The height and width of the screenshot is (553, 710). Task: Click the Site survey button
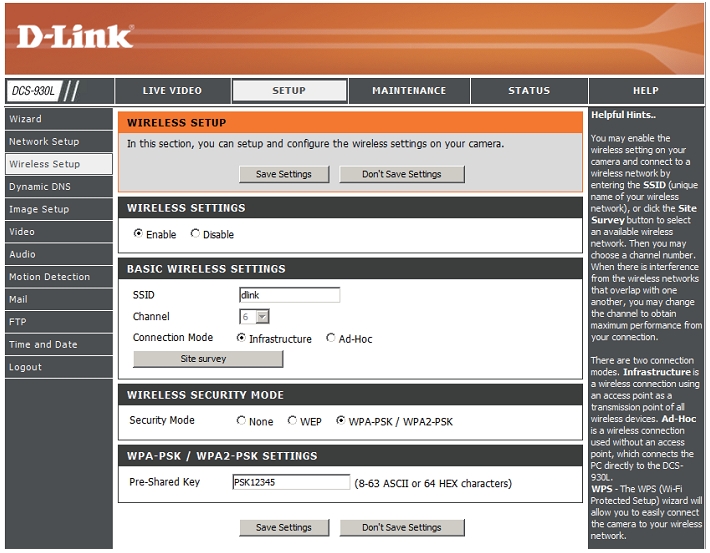[208, 359]
